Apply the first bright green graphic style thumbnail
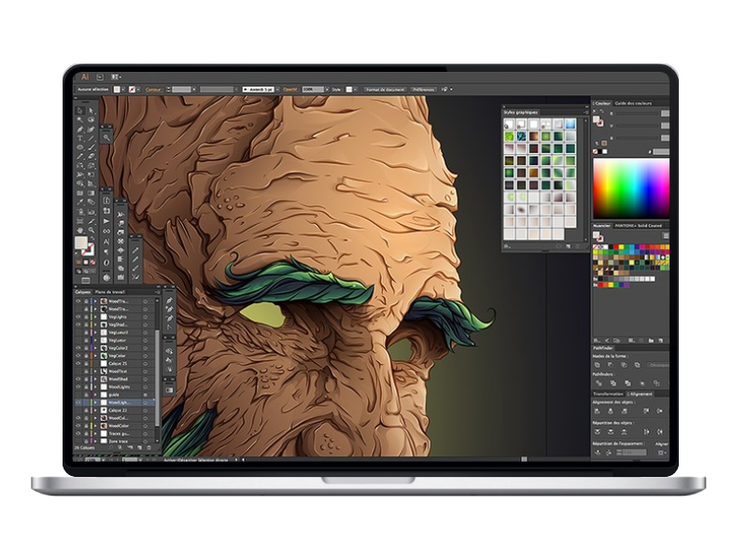Viewport: 747px width, 560px height. [x=509, y=136]
